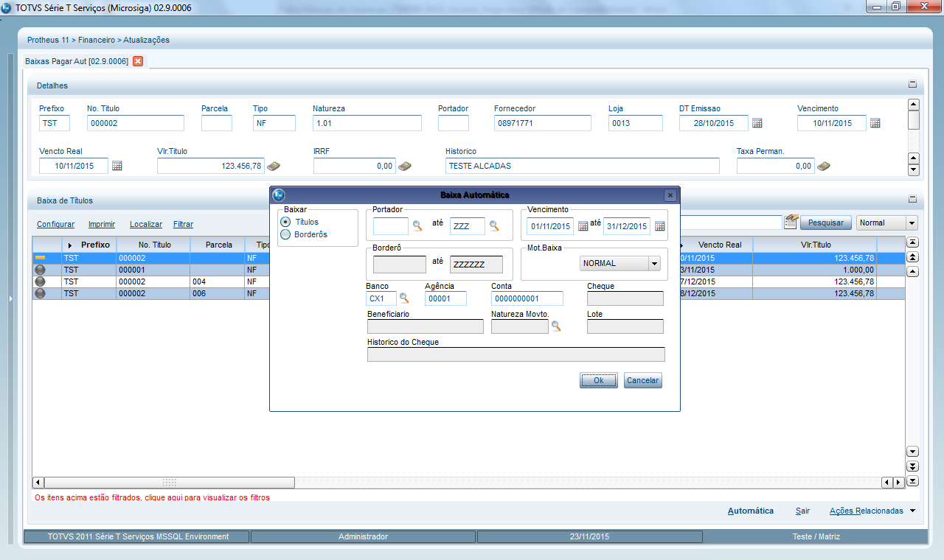This screenshot has height=560, width=944.
Task: Switch to Baixas Pagar Aut tab
Action: pyautogui.click(x=77, y=61)
